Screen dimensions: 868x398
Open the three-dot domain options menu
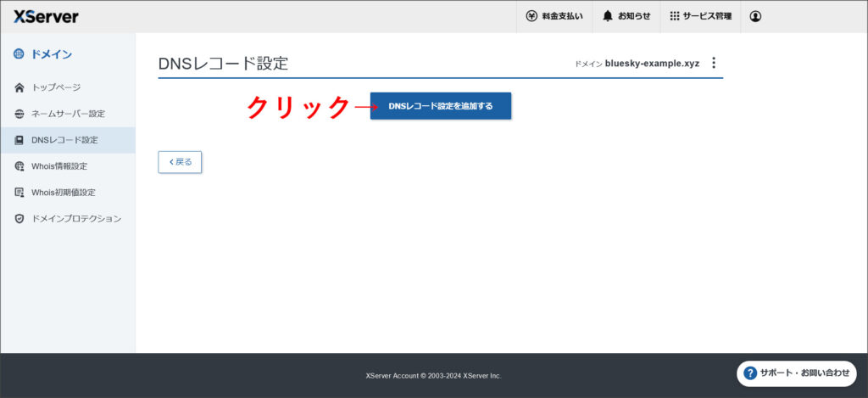(714, 63)
